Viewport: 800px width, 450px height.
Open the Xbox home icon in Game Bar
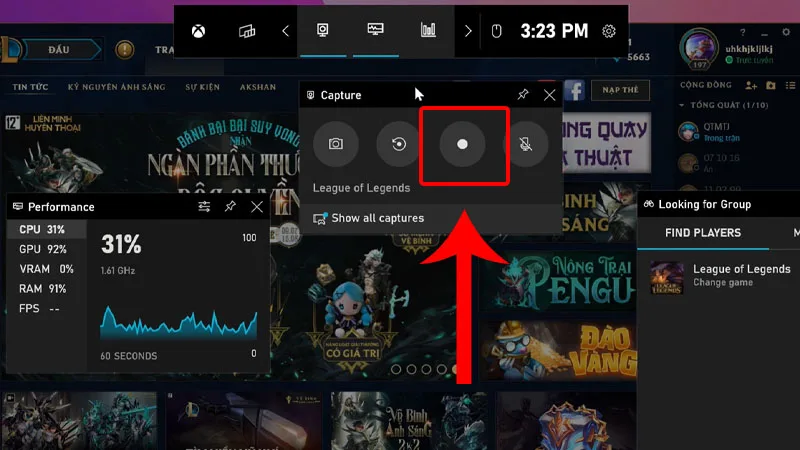198,32
